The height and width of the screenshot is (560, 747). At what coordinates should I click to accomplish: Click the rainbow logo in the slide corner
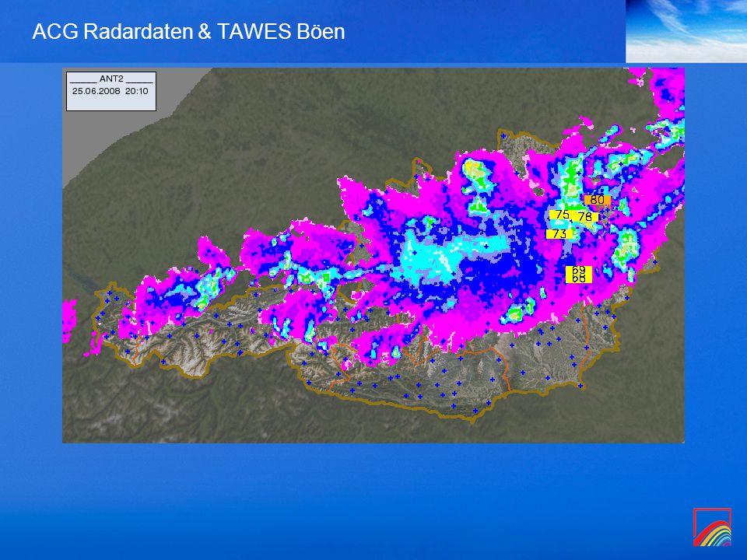(x=712, y=527)
